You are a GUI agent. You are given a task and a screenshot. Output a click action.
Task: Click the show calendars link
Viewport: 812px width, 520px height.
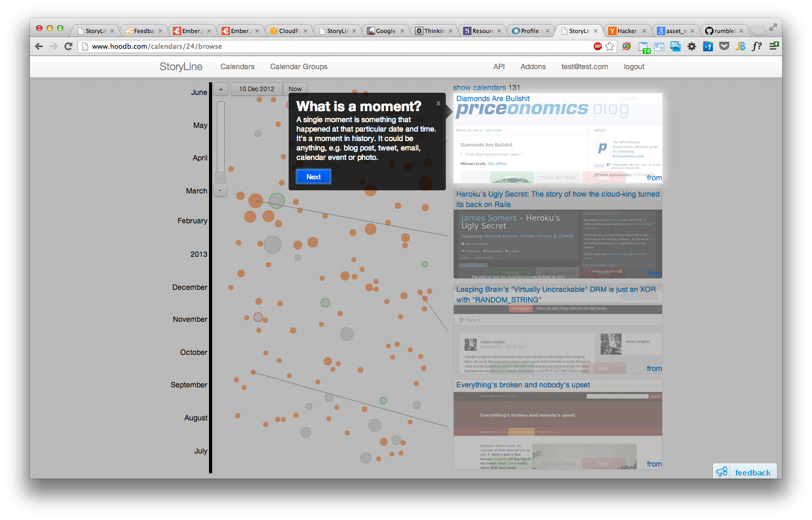[479, 88]
